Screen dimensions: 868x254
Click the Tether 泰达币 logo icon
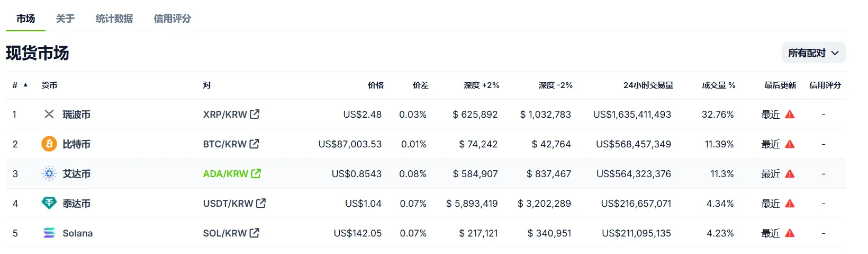point(49,203)
